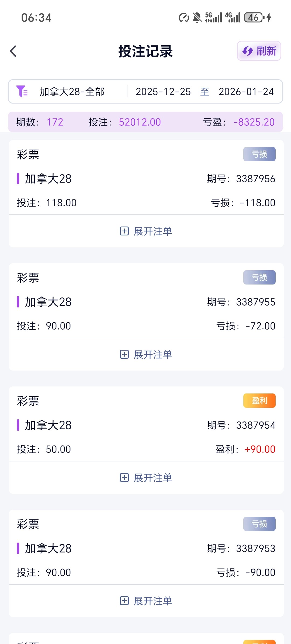Tap plus icon for issue 3387955
The width and height of the screenshot is (291, 644).
[124, 354]
